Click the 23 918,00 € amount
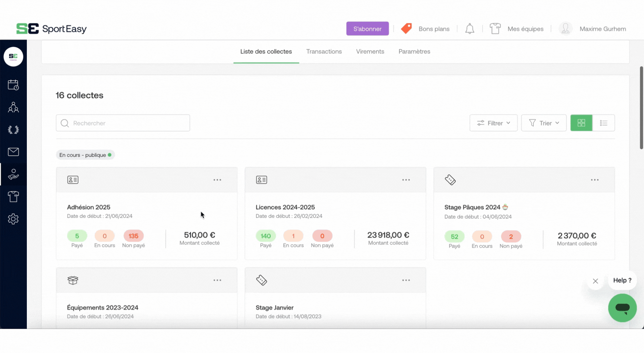The width and height of the screenshot is (644, 353). tap(388, 235)
